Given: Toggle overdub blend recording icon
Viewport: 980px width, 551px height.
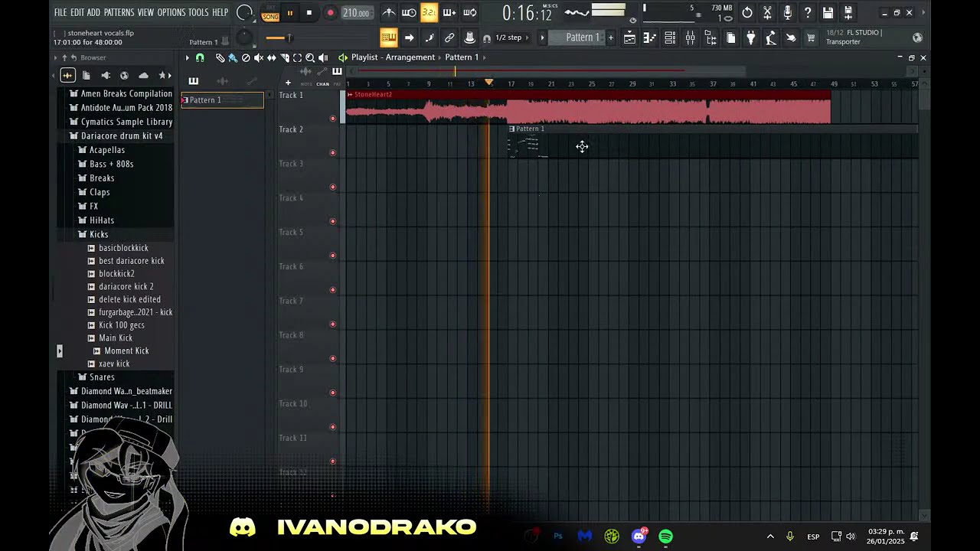Looking at the screenshot, I should (x=449, y=12).
